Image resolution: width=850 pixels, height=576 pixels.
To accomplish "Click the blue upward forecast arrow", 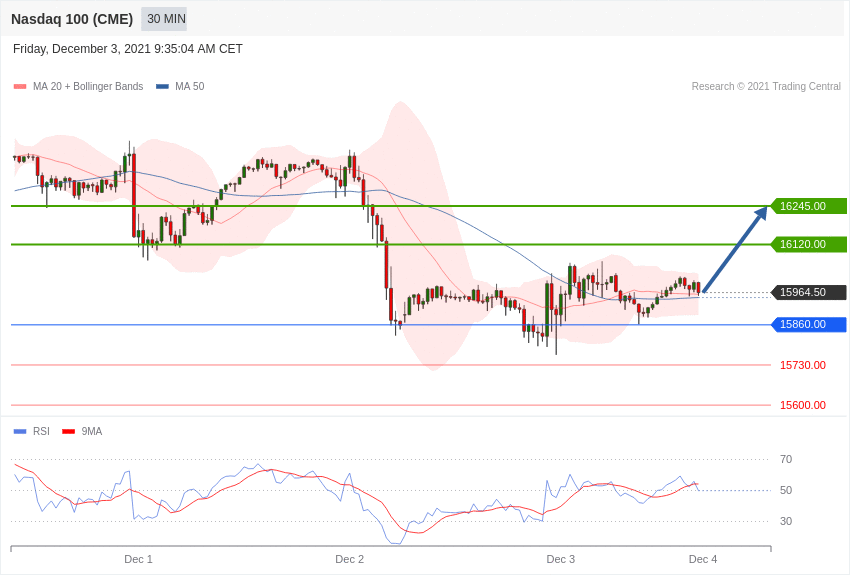I will [733, 251].
